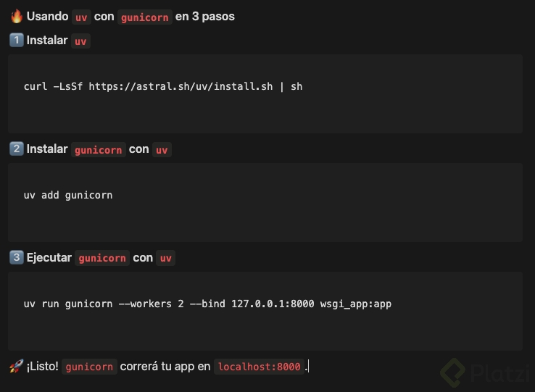Click the uv tag in the title line
Screen dimensions: 535x392
click(x=81, y=17)
